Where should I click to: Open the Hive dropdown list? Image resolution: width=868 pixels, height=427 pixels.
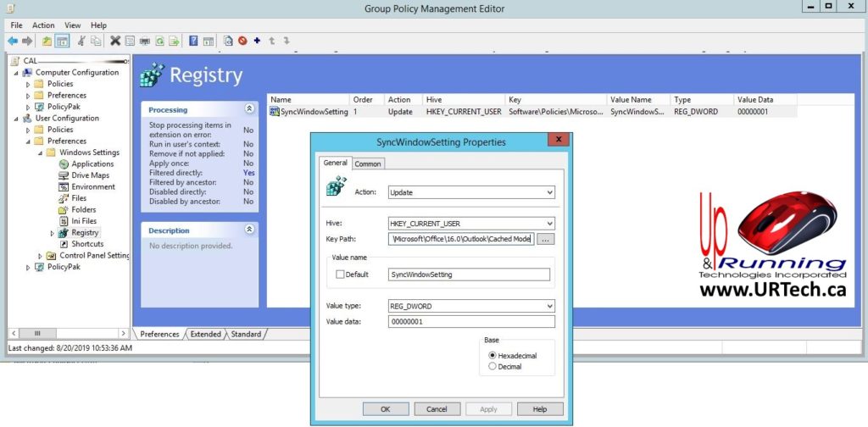coord(470,224)
